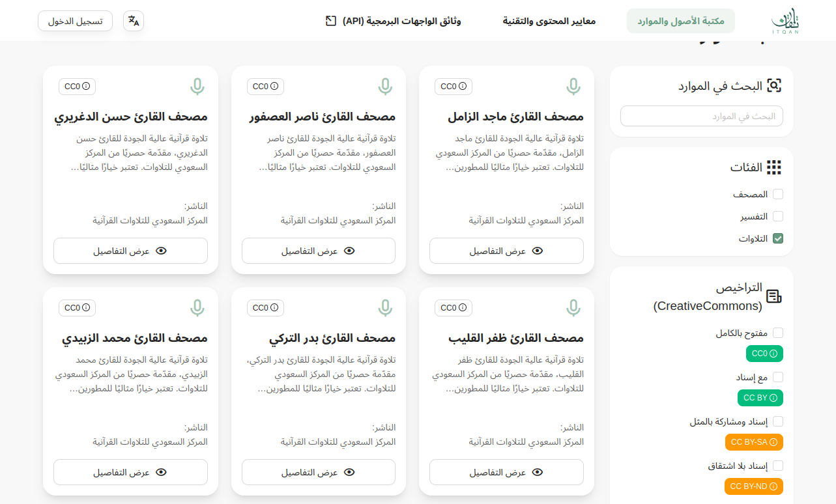Open مكتبة الأصول والموارد tab
Screen dimensions: 836x504
click(680, 21)
